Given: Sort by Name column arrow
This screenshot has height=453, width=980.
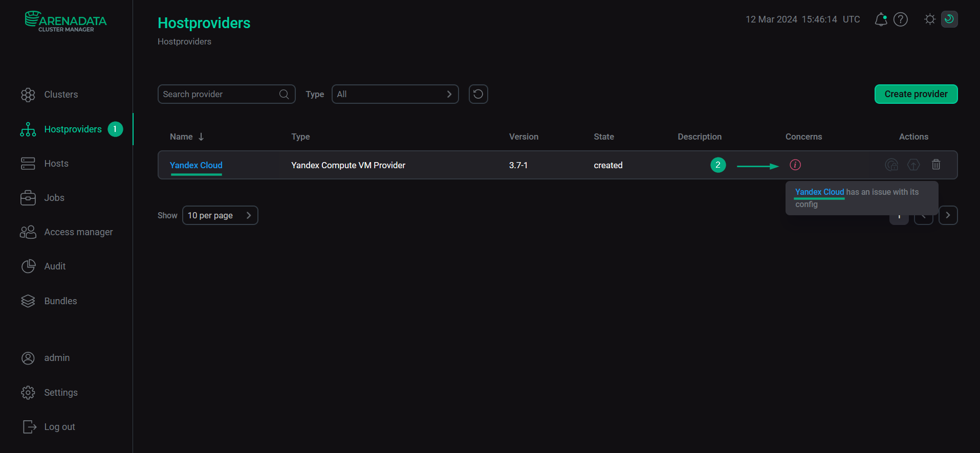Looking at the screenshot, I should [201, 137].
